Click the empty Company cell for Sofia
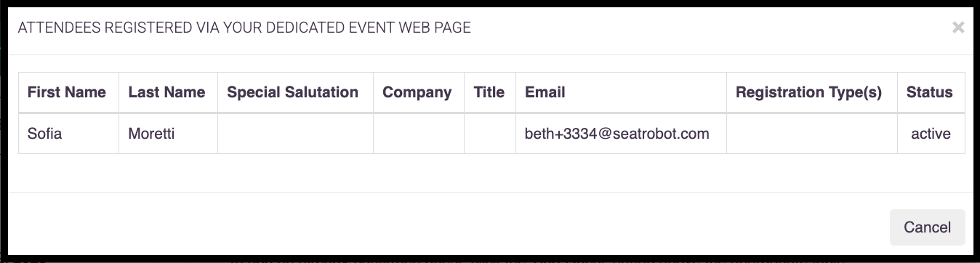This screenshot has width=980, height=263. [419, 134]
